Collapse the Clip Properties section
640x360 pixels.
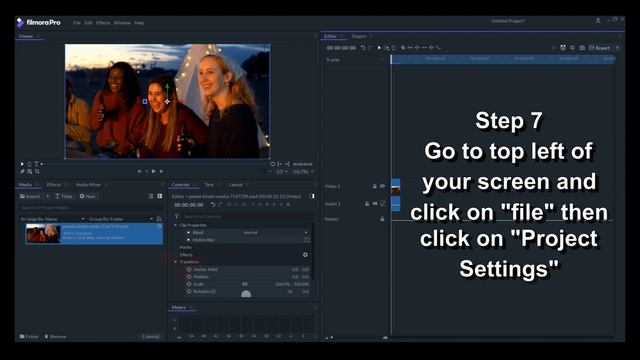[x=176, y=225]
